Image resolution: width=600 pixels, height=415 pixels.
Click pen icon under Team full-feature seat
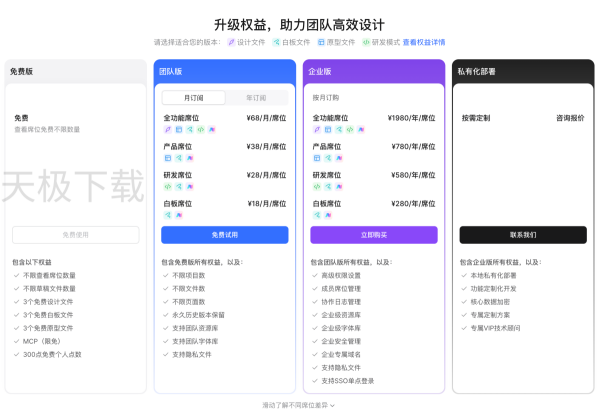pos(167,129)
